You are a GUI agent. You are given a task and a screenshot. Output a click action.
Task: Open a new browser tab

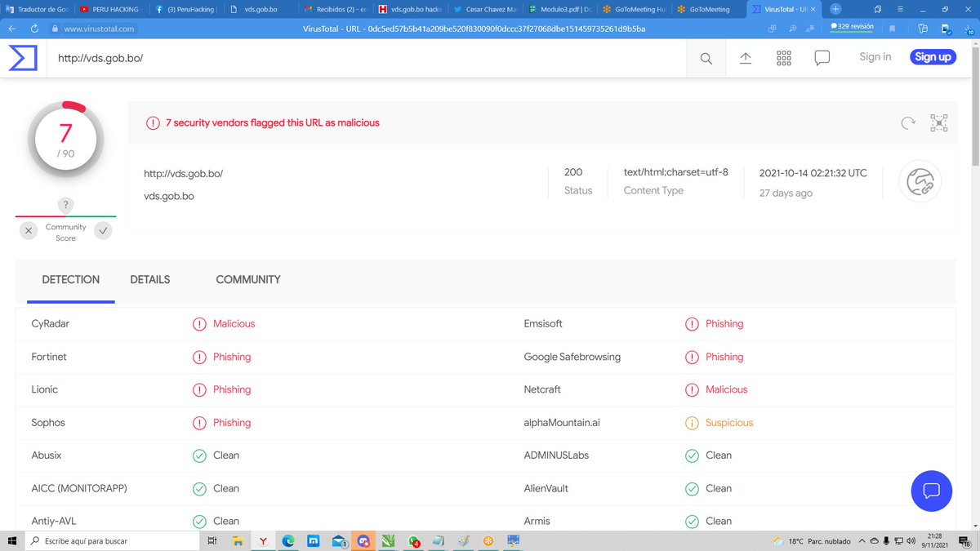[x=835, y=9]
